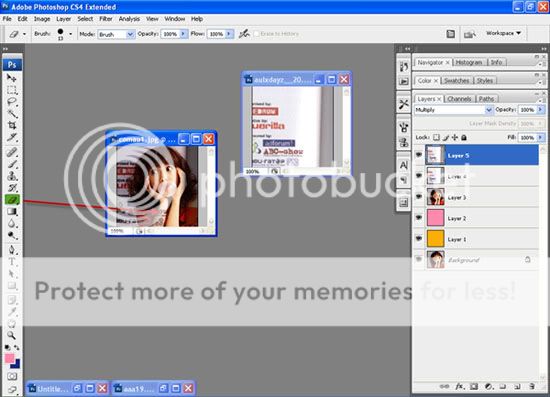Switch to the Swatches tab
The image size is (550, 397).
[x=456, y=81]
